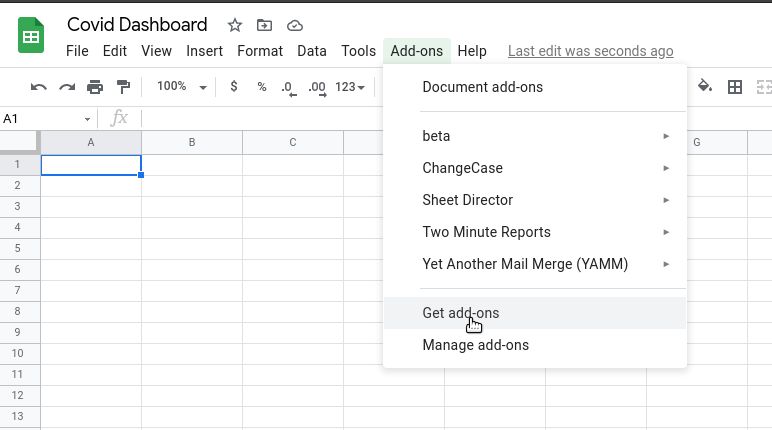772x430 pixels.
Task: Click Format as currency dollar button
Action: tap(234, 87)
